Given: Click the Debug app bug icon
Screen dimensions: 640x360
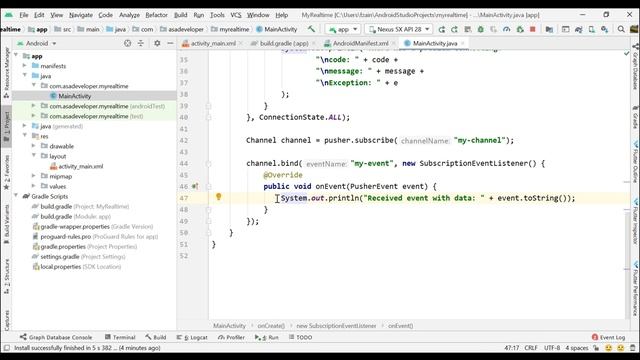Looking at the screenshot, I should [x=480, y=29].
